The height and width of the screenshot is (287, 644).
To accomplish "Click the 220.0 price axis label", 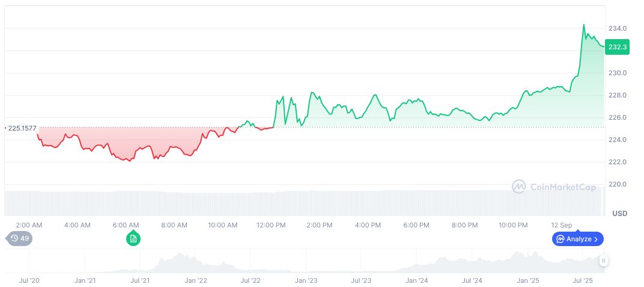I will (x=618, y=185).
